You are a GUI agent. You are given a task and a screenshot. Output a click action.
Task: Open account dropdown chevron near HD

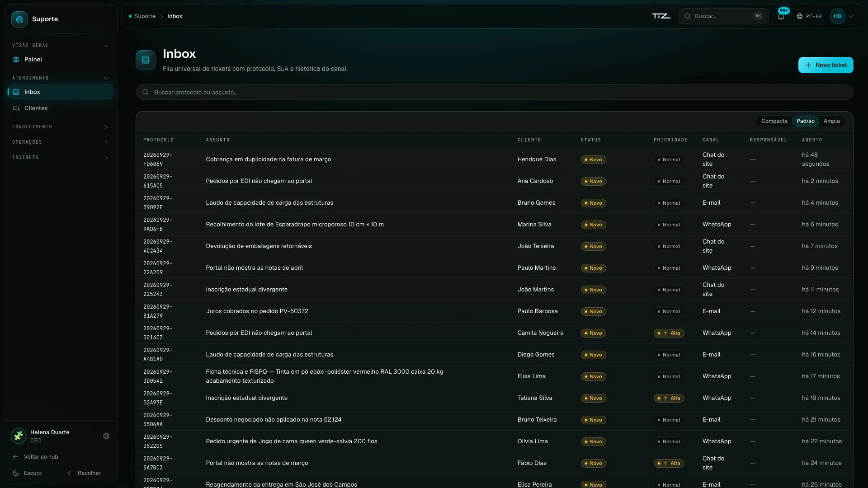coord(851,16)
